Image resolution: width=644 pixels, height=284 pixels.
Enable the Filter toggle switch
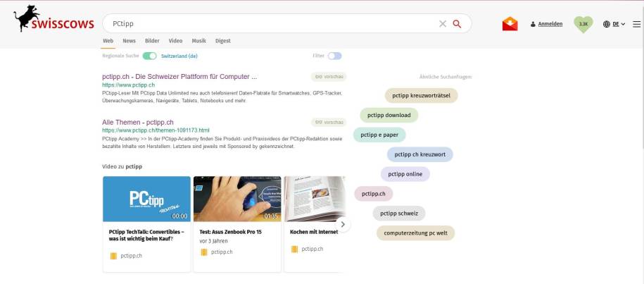coord(334,56)
